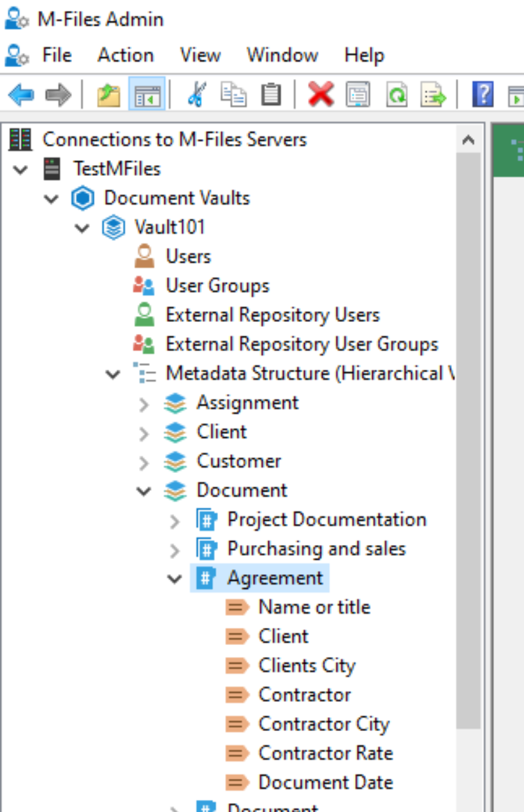Collapse the Document Vaults node
The height and width of the screenshot is (812, 524).
point(52,199)
